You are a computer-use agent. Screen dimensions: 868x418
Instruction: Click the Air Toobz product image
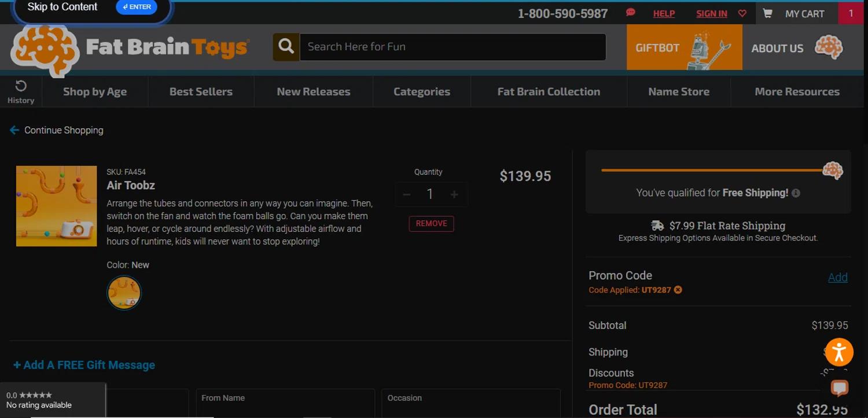click(x=56, y=206)
